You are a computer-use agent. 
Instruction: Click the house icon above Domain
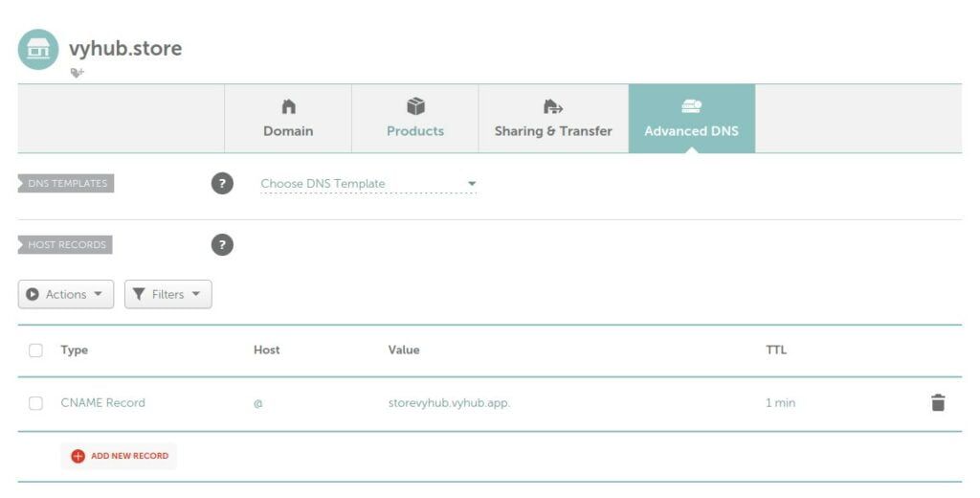point(288,107)
